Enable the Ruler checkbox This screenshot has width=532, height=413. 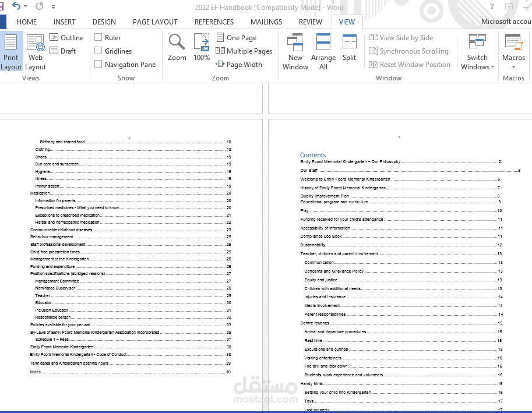[x=98, y=37]
